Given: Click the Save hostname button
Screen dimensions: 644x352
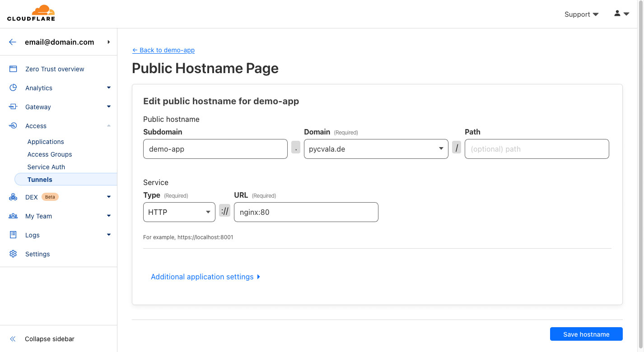Looking at the screenshot, I should 586,334.
